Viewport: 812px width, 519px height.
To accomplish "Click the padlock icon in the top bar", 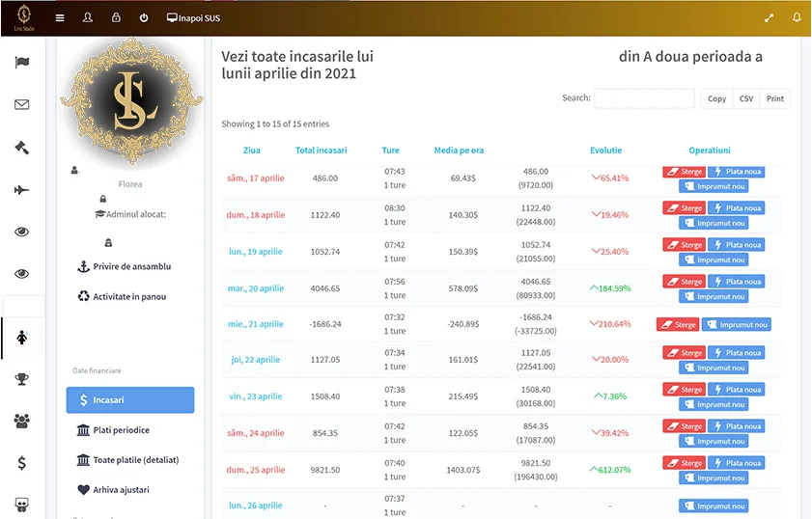I will click(116, 17).
